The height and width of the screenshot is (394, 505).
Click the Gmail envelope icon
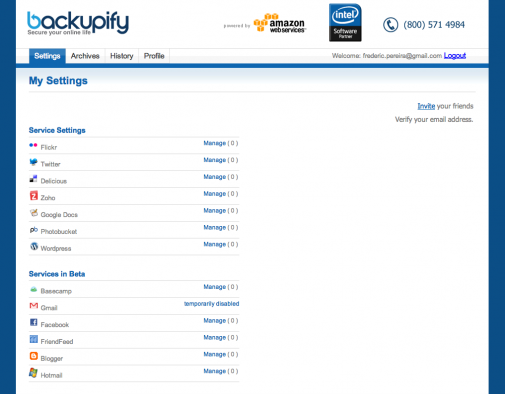[34, 305]
